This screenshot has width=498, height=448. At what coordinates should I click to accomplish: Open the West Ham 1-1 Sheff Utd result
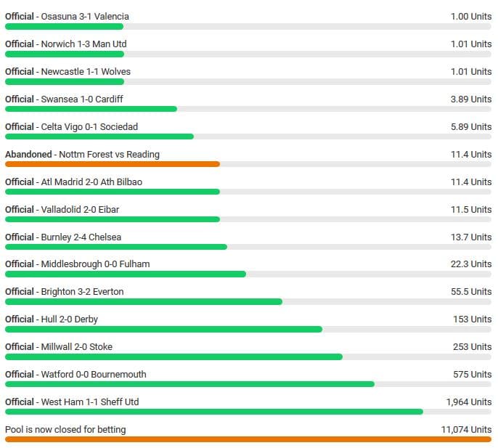pos(72,402)
